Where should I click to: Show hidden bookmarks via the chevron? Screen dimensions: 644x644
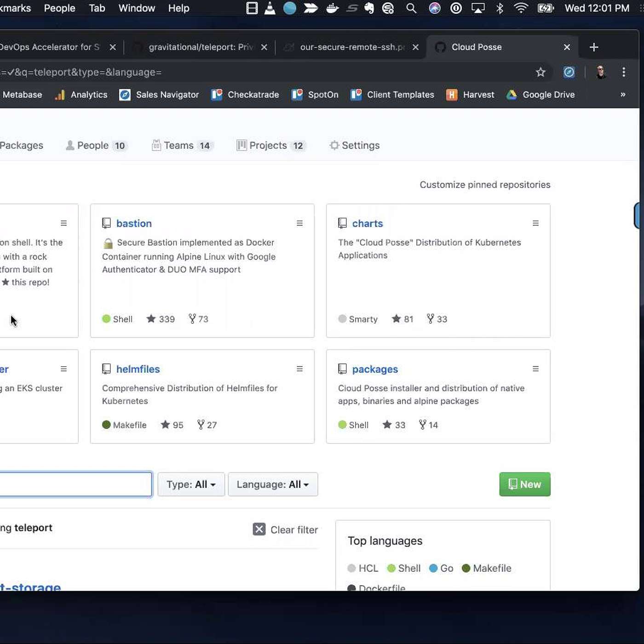[x=623, y=94]
